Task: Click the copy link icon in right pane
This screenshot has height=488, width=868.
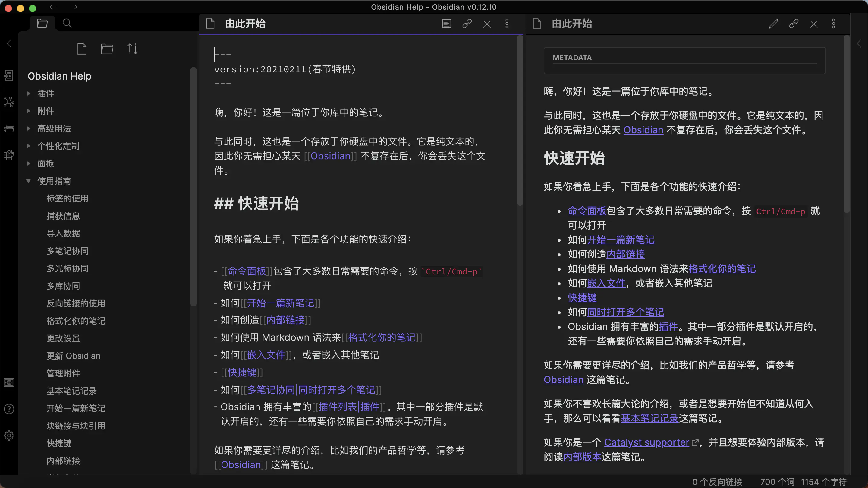Action: click(794, 24)
